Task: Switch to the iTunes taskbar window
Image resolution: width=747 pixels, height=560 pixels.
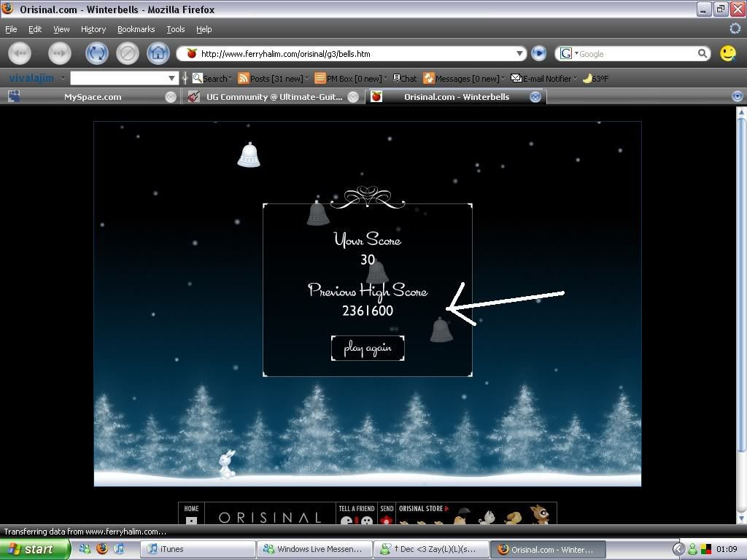Action: (x=198, y=549)
